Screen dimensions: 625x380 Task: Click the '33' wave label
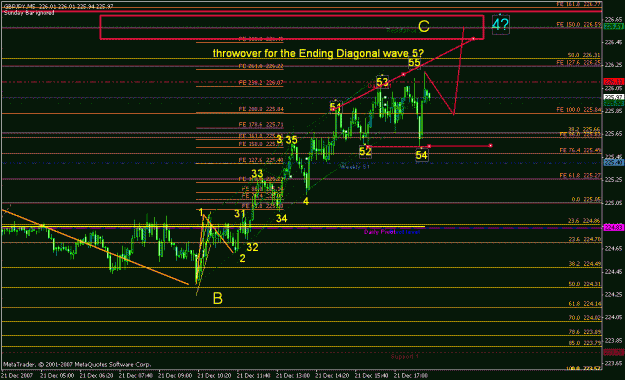coord(257,173)
